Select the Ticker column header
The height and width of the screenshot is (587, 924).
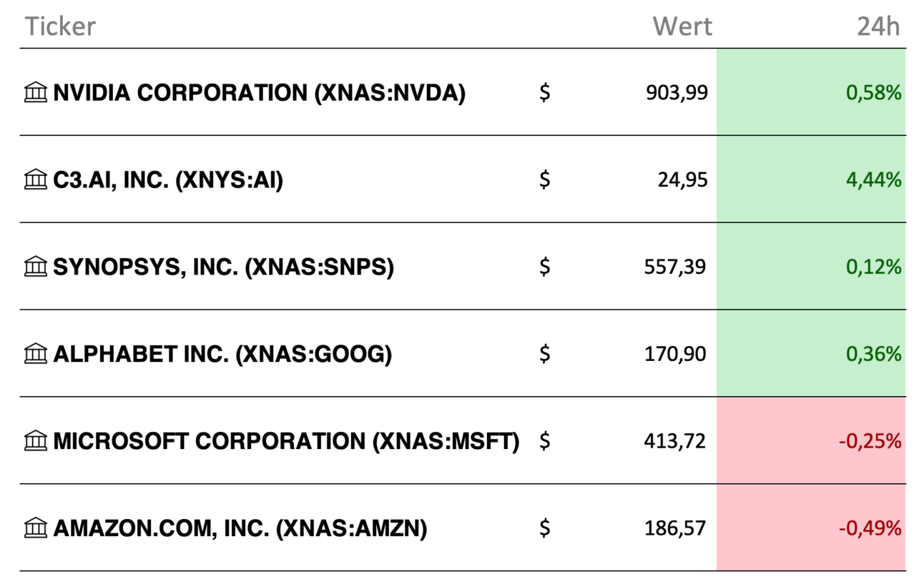(x=60, y=26)
